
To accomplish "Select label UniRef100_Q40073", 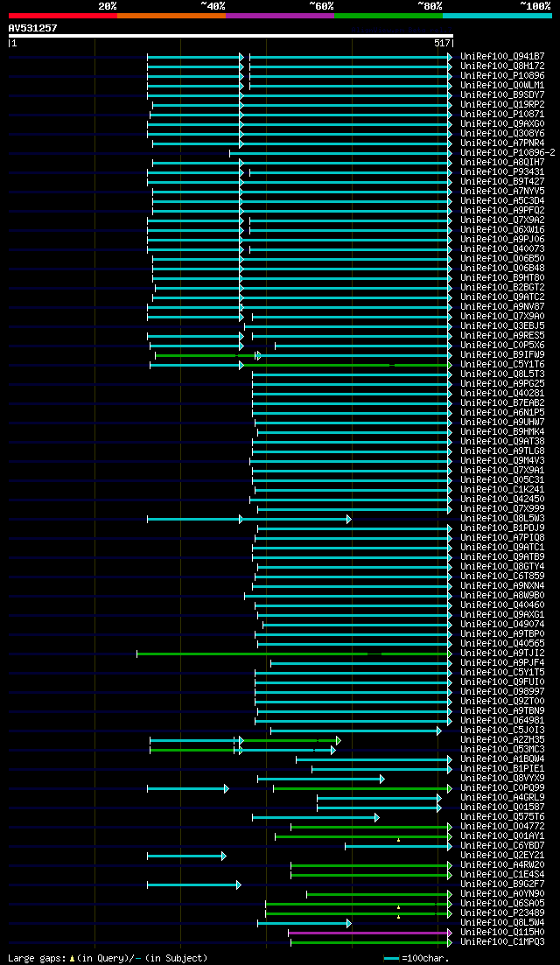I will [503, 249].
